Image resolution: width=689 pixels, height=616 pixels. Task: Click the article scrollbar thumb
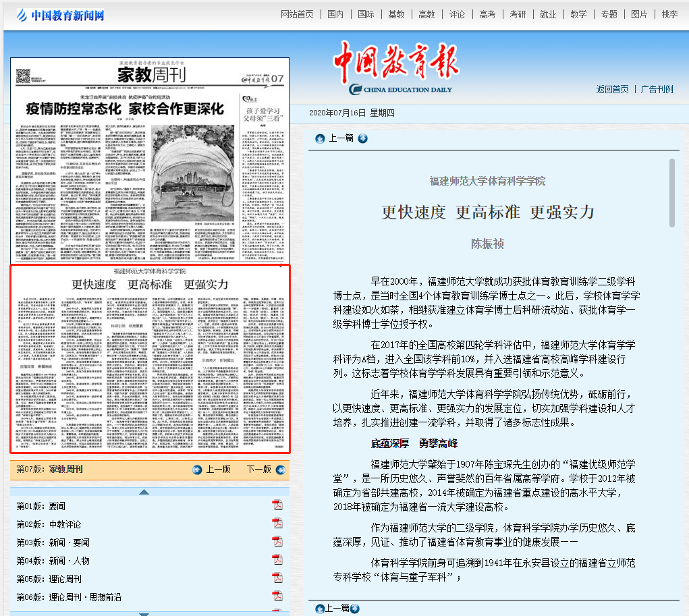(x=671, y=193)
